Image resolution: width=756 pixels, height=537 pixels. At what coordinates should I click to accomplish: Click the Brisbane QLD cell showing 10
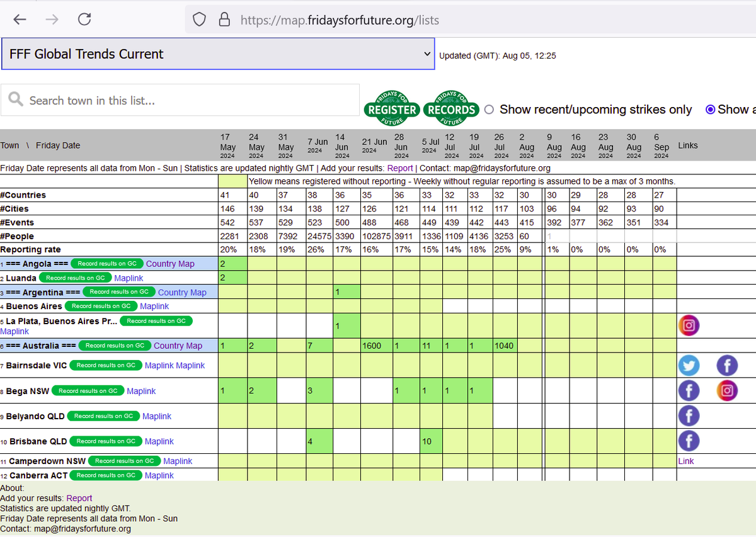[432, 441]
